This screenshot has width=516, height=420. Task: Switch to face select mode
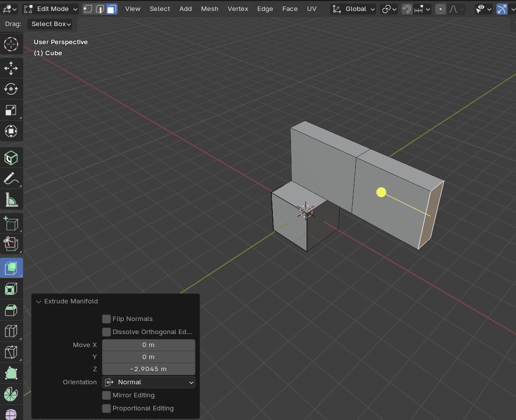pyautogui.click(x=112, y=9)
